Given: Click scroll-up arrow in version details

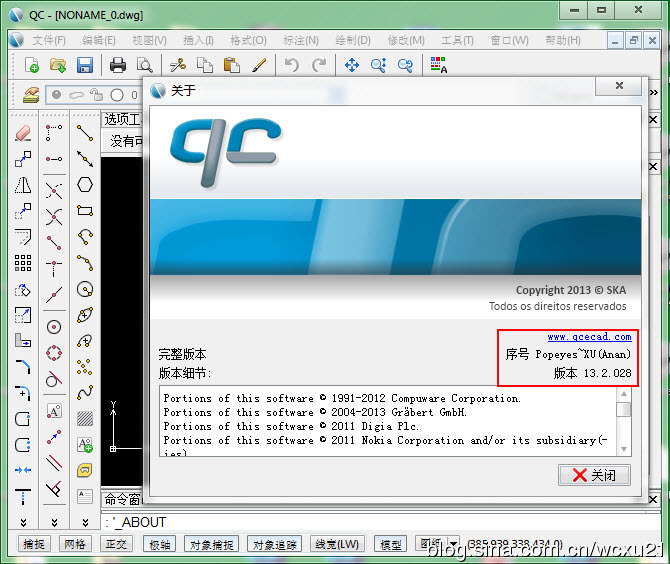Looking at the screenshot, I should tap(624, 394).
